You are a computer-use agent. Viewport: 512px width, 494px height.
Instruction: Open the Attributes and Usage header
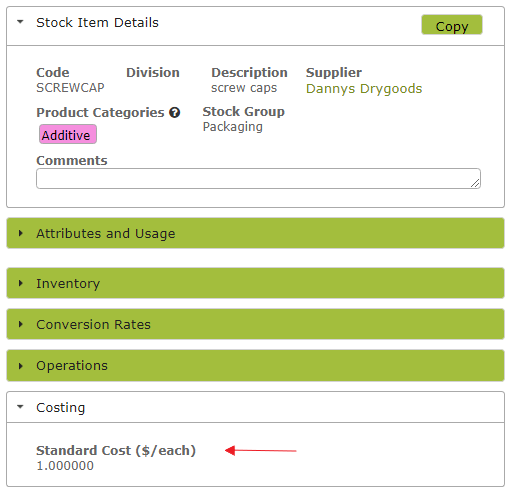click(x=255, y=233)
